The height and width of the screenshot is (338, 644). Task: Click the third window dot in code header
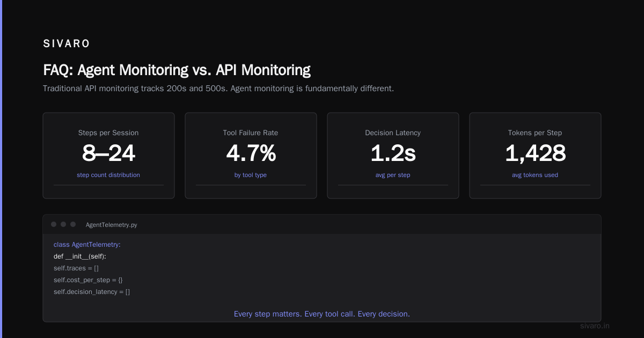pyautogui.click(x=73, y=224)
